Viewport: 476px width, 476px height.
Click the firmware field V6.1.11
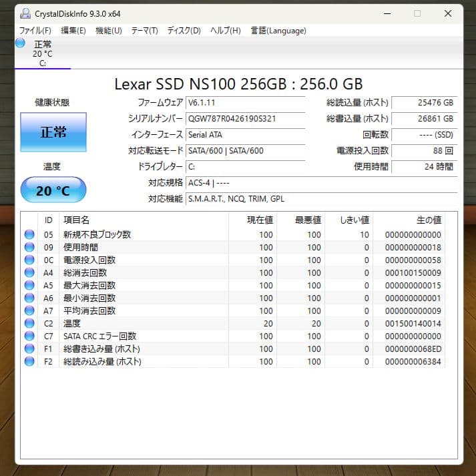click(246, 103)
